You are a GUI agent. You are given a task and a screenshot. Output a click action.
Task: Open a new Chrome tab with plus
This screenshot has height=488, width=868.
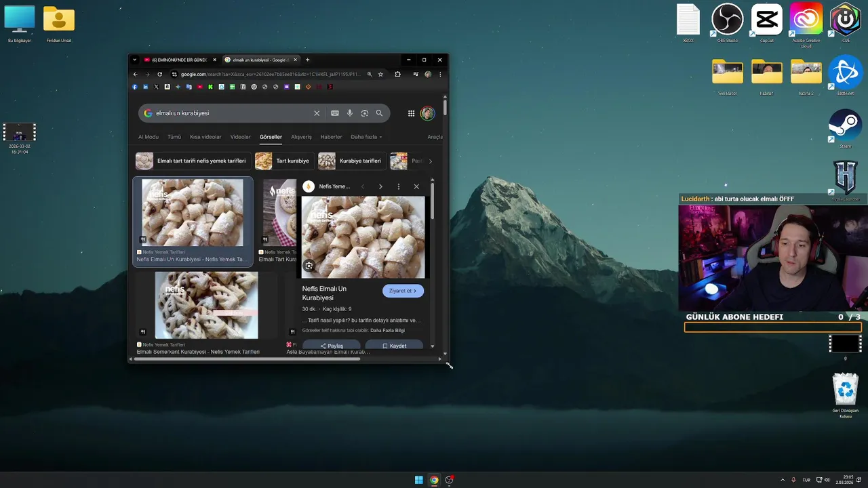tap(307, 60)
